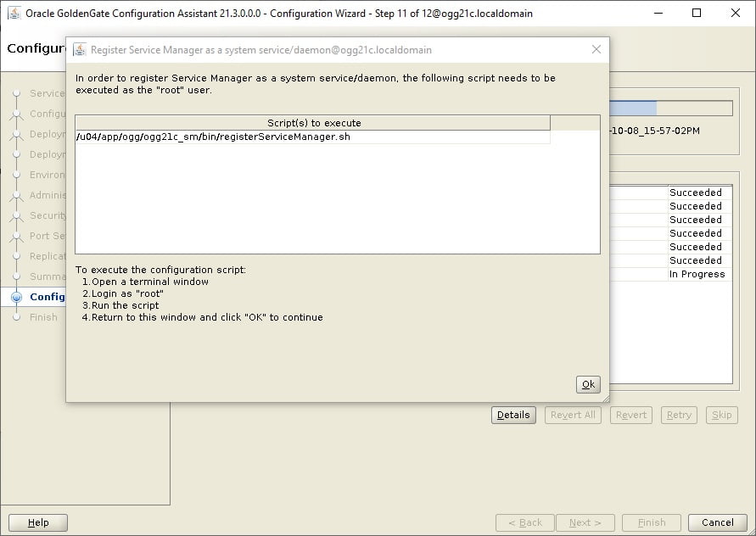This screenshot has height=536, width=756.
Task: Click the Next navigation button
Action: [585, 522]
